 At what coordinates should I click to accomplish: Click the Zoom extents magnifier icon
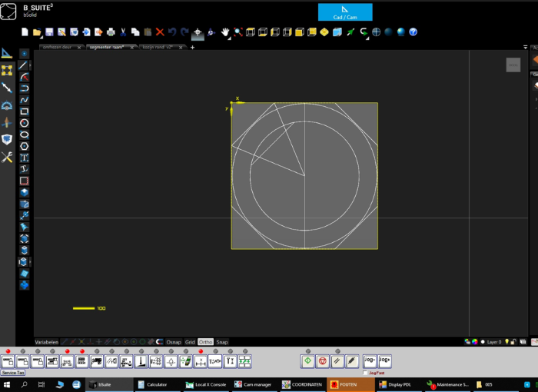pos(238,32)
